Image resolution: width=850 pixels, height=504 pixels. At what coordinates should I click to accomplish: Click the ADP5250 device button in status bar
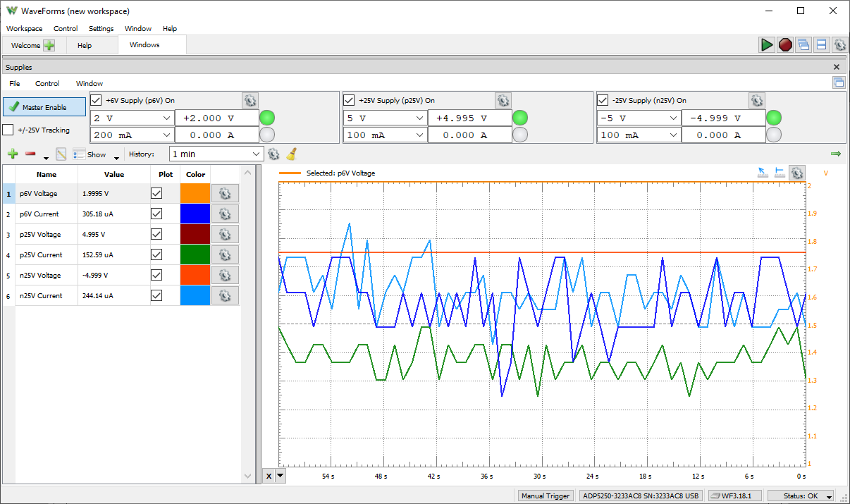(x=640, y=496)
